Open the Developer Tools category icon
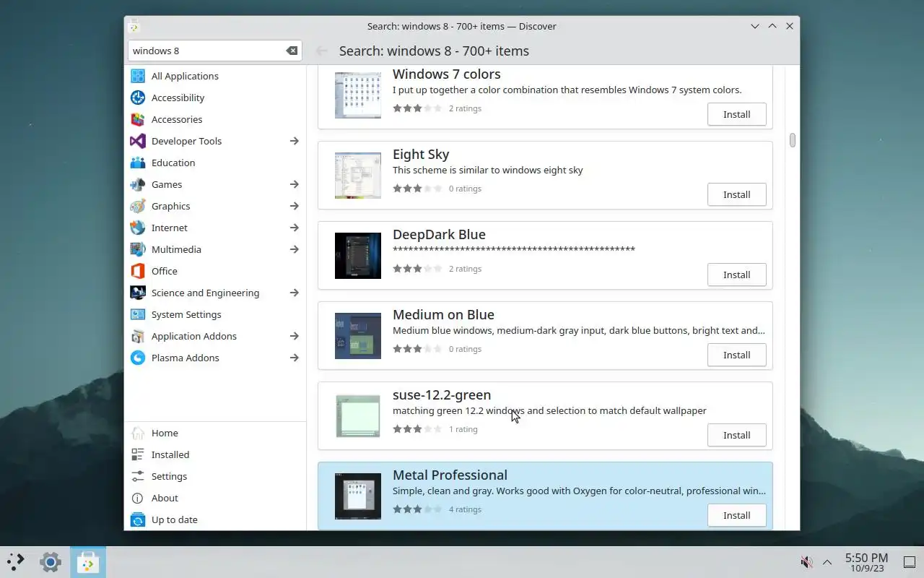Image resolution: width=924 pixels, height=578 pixels. pyautogui.click(x=138, y=141)
